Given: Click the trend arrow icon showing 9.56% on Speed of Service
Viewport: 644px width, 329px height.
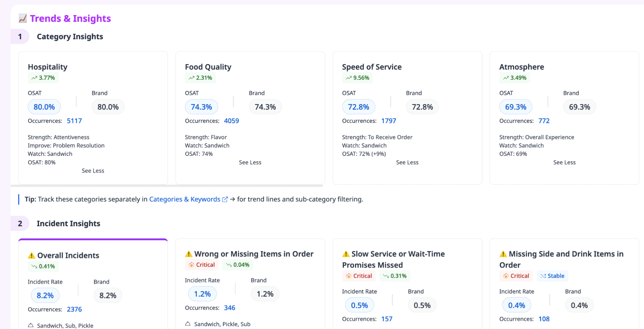Looking at the screenshot, I should pyautogui.click(x=348, y=78).
